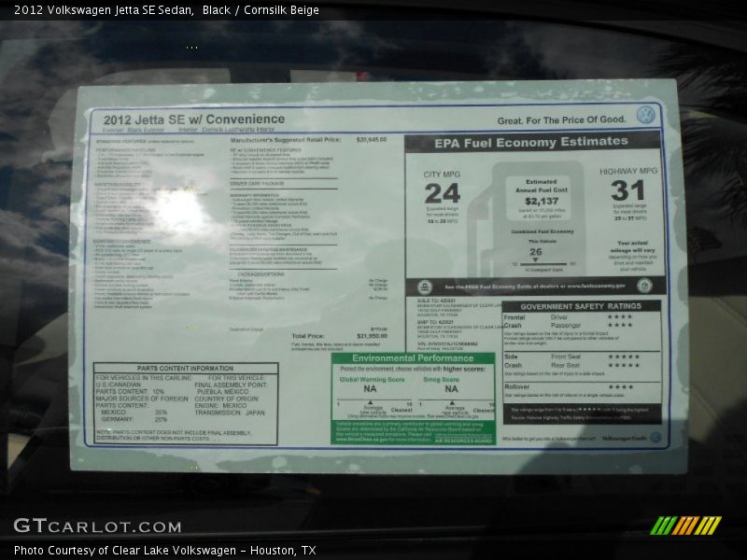747x560 pixels.
Task: Open the GTCARLOT.COM watermark link
Action: (x=98, y=525)
